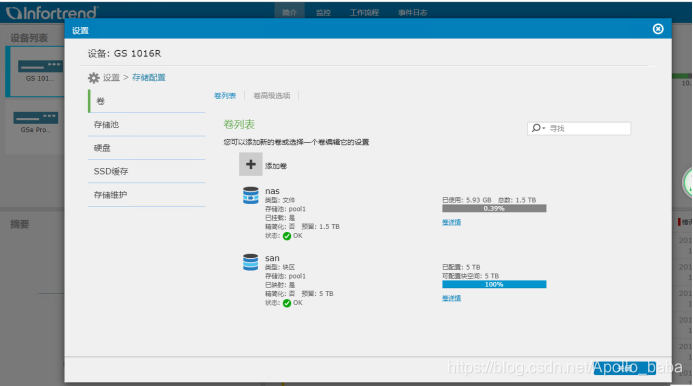Open the search magnifier dropdown
Image resolution: width=693 pixels, height=386 pixels.
[x=538, y=128]
